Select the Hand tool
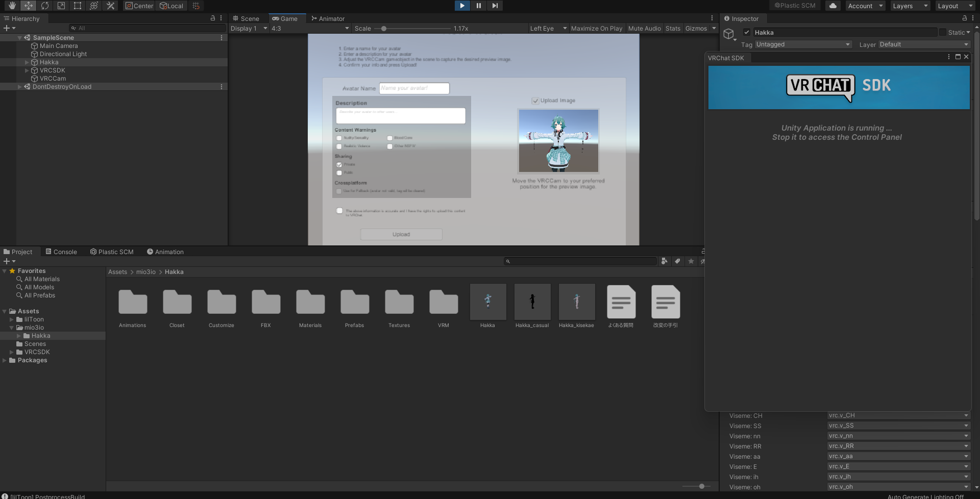This screenshot has height=499, width=980. [12, 6]
